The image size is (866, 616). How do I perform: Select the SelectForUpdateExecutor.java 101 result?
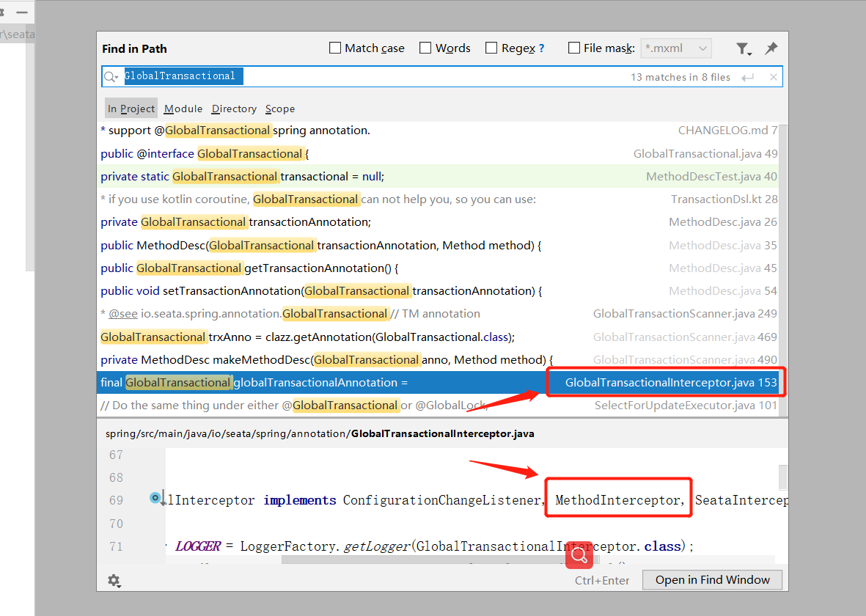(438, 406)
